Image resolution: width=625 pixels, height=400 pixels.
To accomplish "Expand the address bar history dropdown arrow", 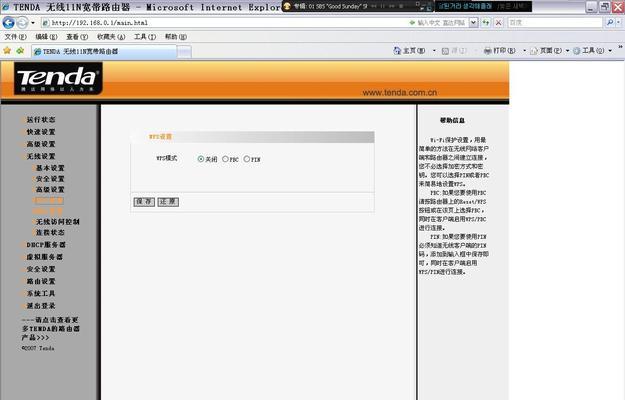I will [x=473, y=23].
